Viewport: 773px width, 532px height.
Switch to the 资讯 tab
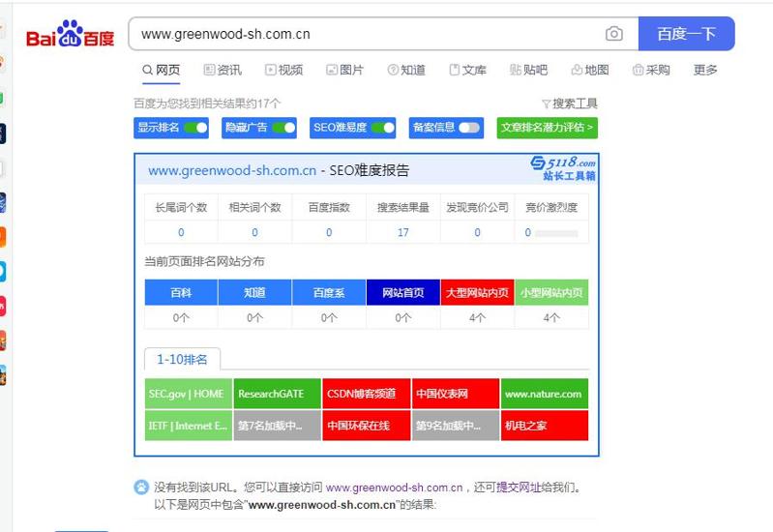pos(223,70)
